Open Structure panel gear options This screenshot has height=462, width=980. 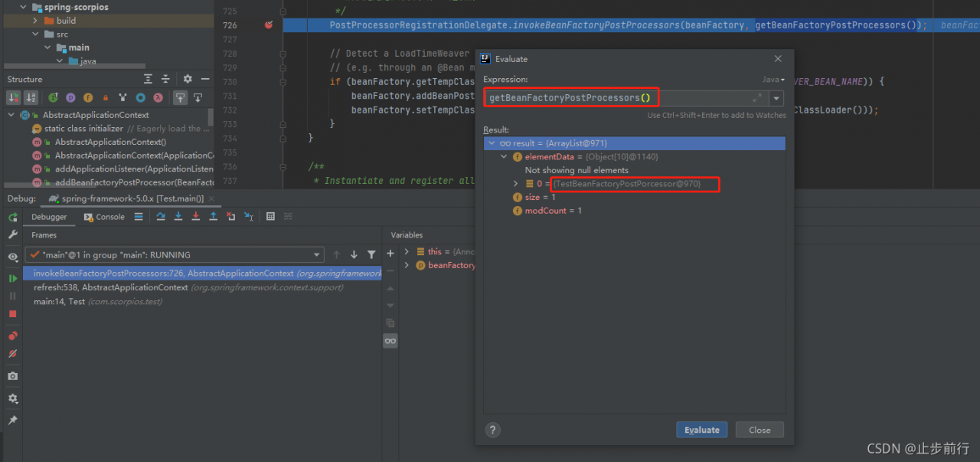tap(188, 79)
